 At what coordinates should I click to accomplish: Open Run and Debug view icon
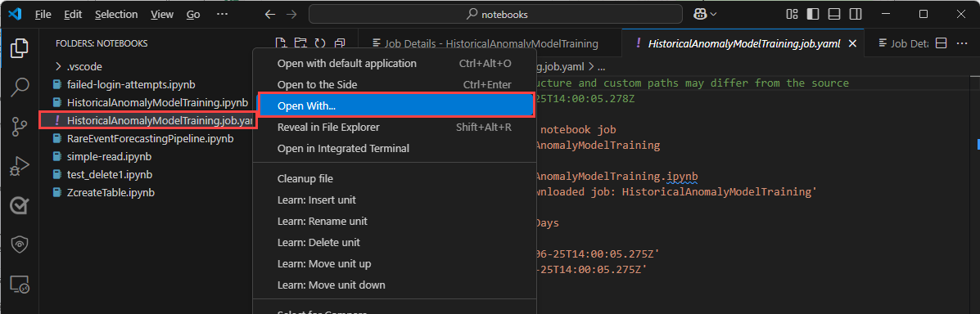pyautogui.click(x=20, y=167)
